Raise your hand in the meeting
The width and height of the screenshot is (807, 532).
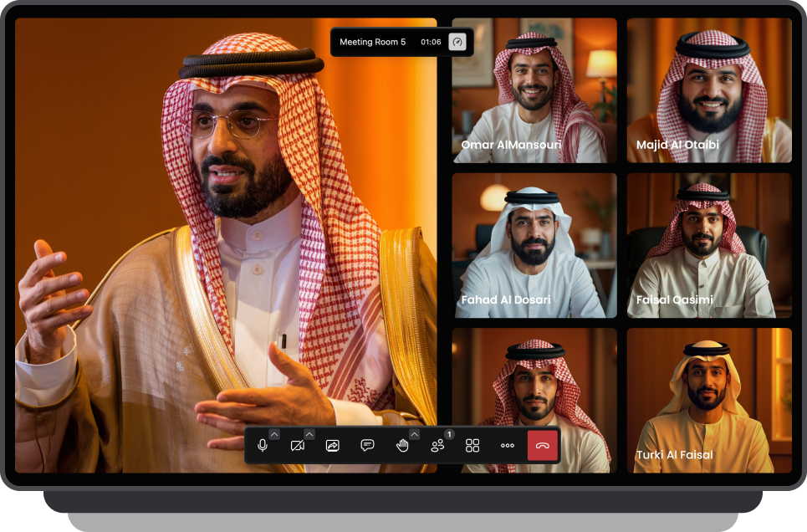coord(402,446)
